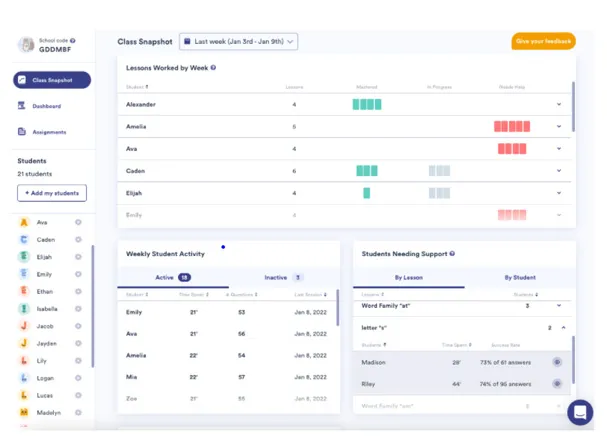Click Emily's avatar in the student list
The height and width of the screenshot is (444, 607).
pos(24,274)
